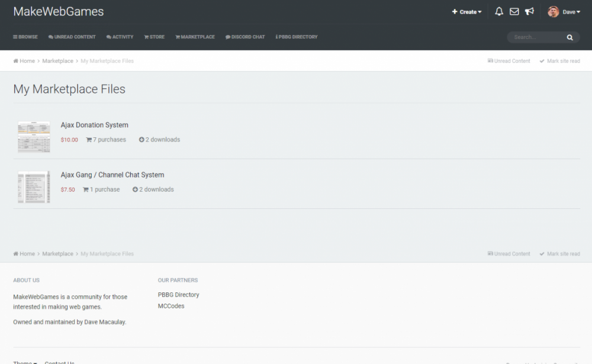
Task: Open the notifications bell icon
Action: (499, 12)
